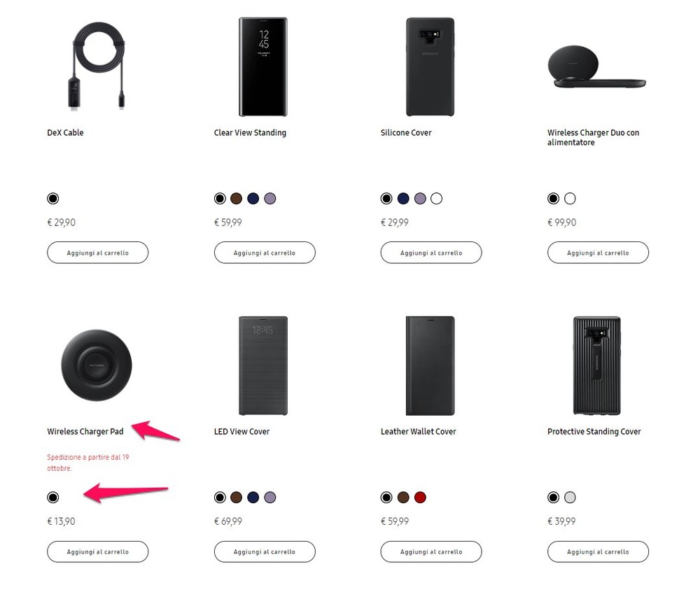This screenshot has height=592, width=700.
Task: Add DeX Cable to cart
Action: coord(98,253)
